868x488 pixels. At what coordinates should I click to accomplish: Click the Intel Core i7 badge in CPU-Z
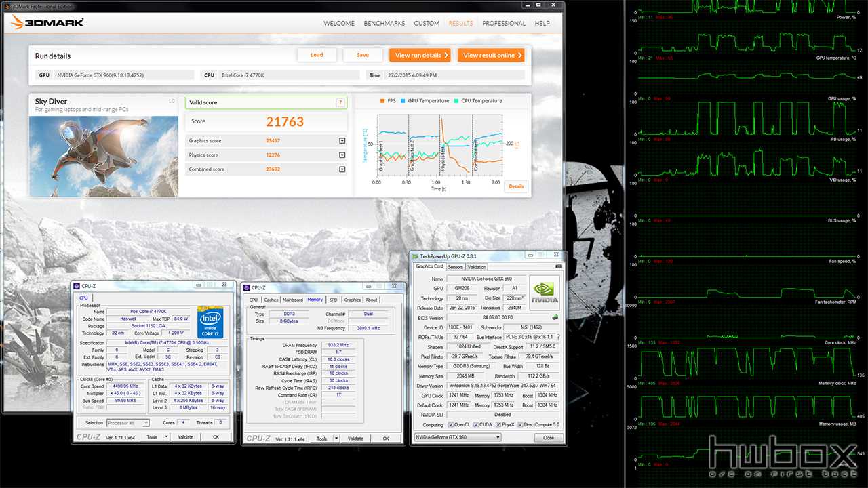211,322
